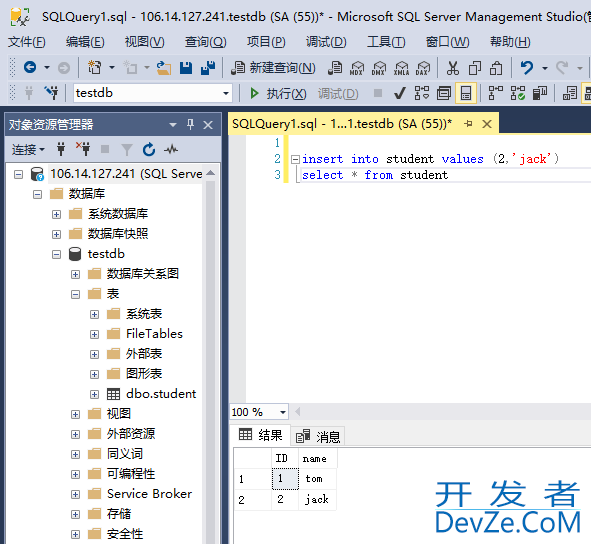Click the undo arrow icon
The image size is (591, 544).
click(x=527, y=68)
